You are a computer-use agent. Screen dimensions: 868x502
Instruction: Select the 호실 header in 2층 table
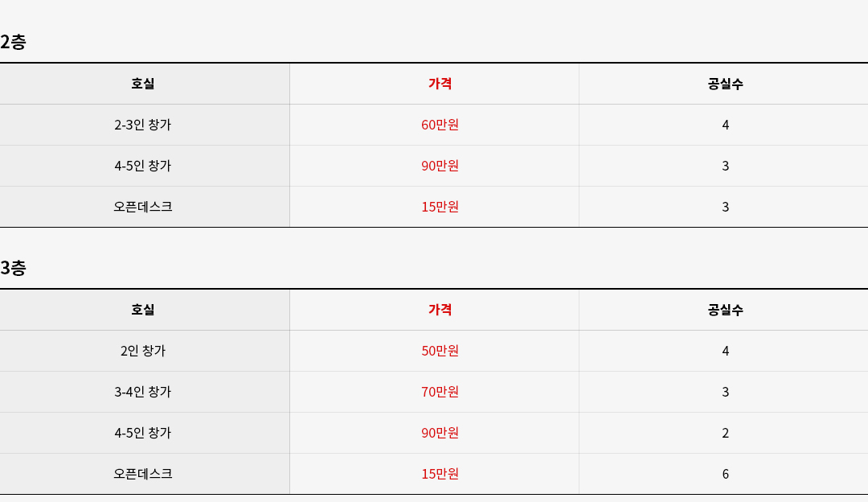pyautogui.click(x=143, y=84)
